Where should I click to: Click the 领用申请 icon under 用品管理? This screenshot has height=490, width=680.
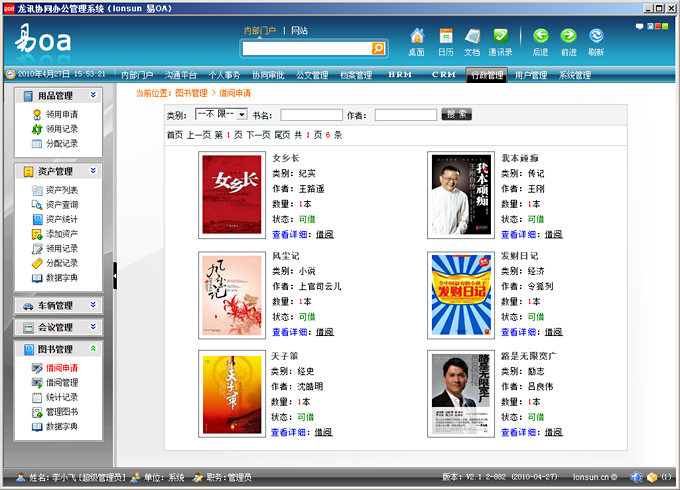coord(37,114)
